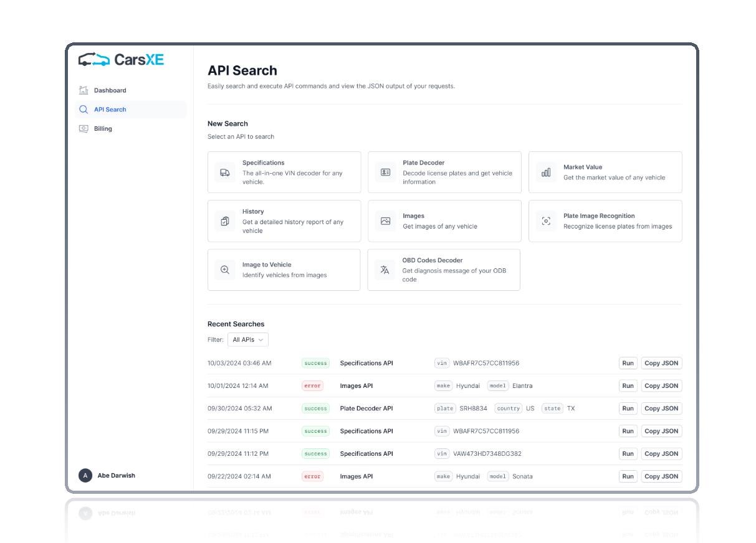Run the Plate Decoder API SRH8834 search
Image resolution: width=756 pixels, height=543 pixels.
click(x=628, y=408)
